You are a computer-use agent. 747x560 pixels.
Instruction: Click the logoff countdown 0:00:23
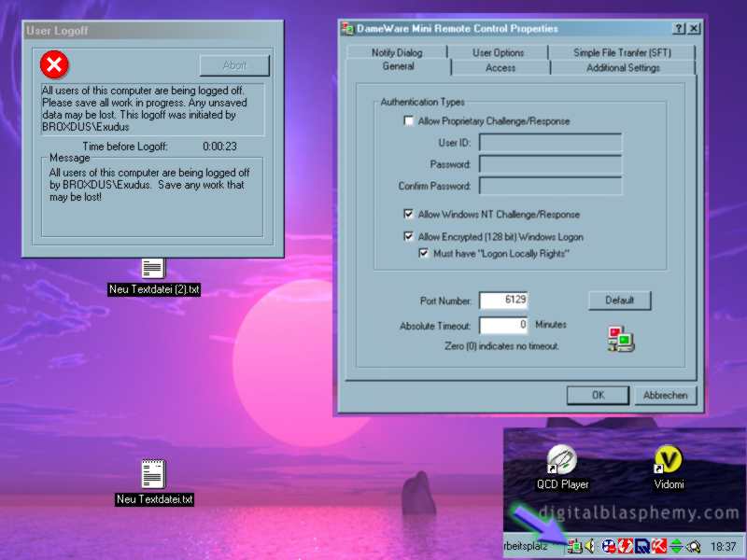tap(219, 147)
